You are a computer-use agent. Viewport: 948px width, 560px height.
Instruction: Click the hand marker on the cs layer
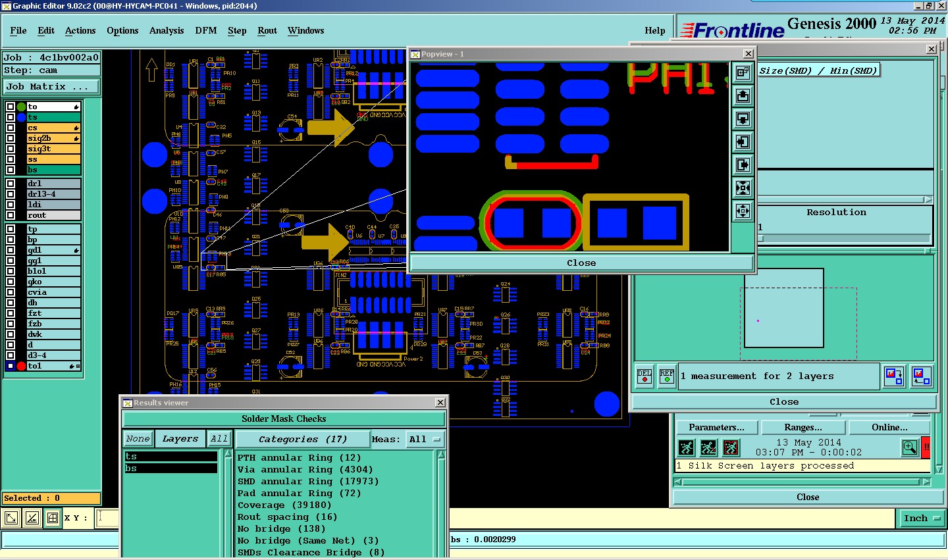76,128
